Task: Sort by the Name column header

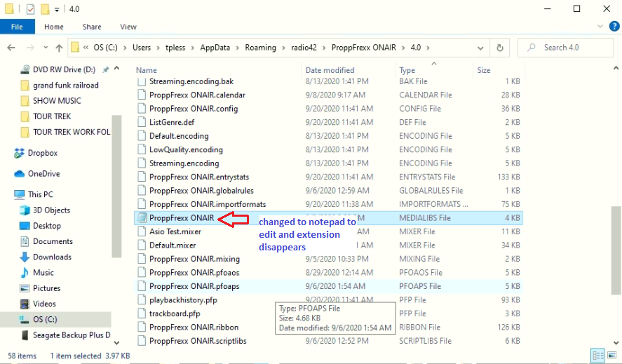Action: click(x=147, y=70)
